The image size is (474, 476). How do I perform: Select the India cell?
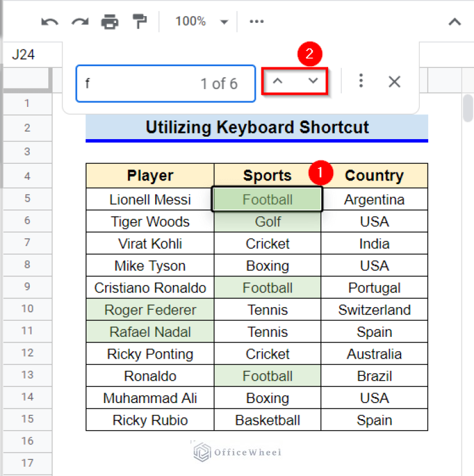pyautogui.click(x=374, y=244)
